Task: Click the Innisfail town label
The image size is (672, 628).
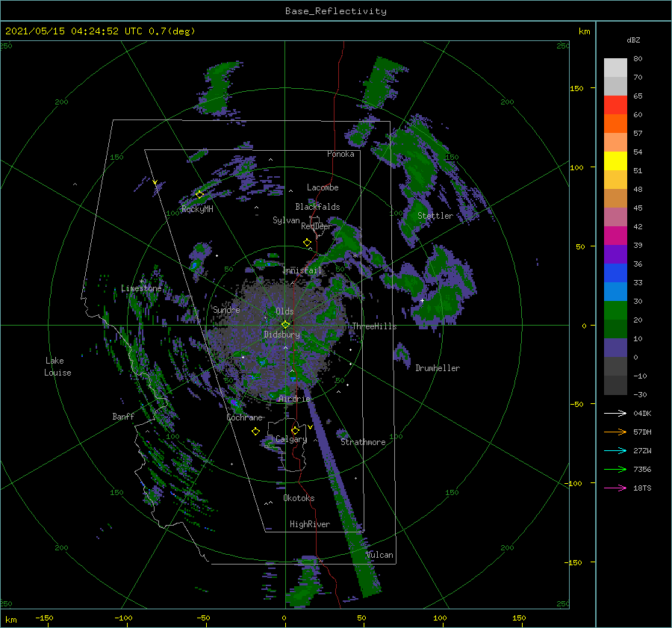Action: pos(302,270)
